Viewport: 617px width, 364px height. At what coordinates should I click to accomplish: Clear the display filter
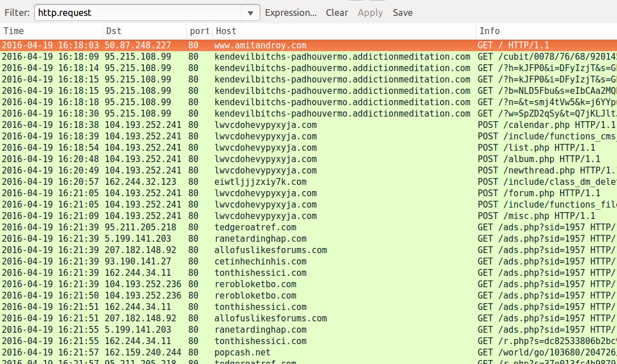337,13
